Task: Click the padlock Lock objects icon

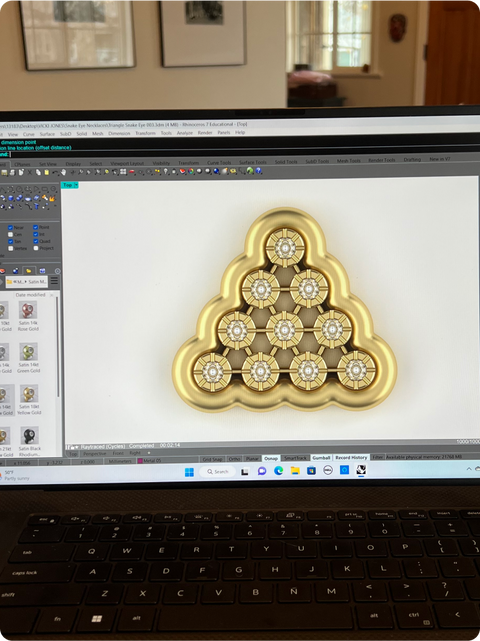Action: 174,172
